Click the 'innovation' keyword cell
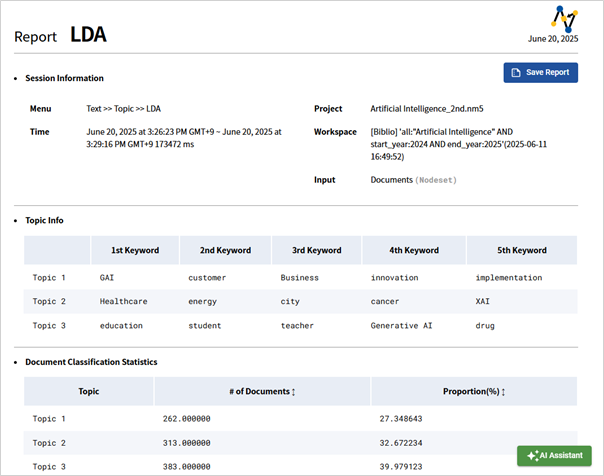Image resolution: width=604 pixels, height=476 pixels. click(x=394, y=278)
